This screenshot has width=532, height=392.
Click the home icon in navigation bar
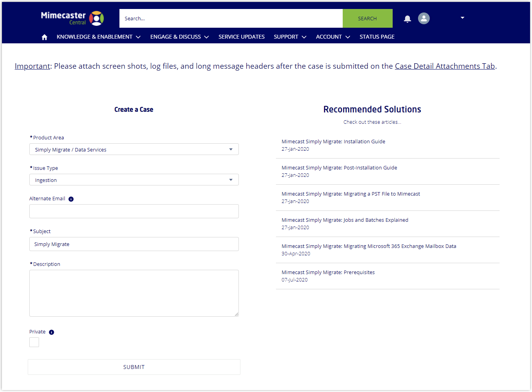[x=44, y=37]
